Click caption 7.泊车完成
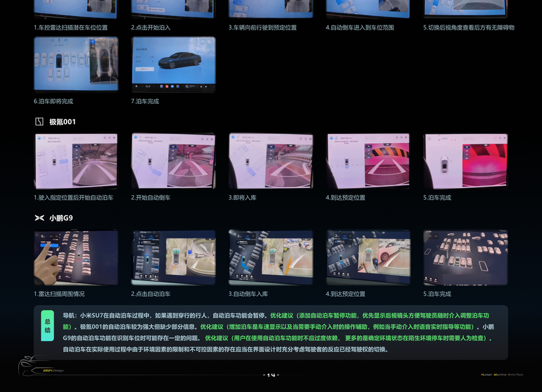Image resolution: width=542 pixels, height=392 pixels. pos(145,101)
